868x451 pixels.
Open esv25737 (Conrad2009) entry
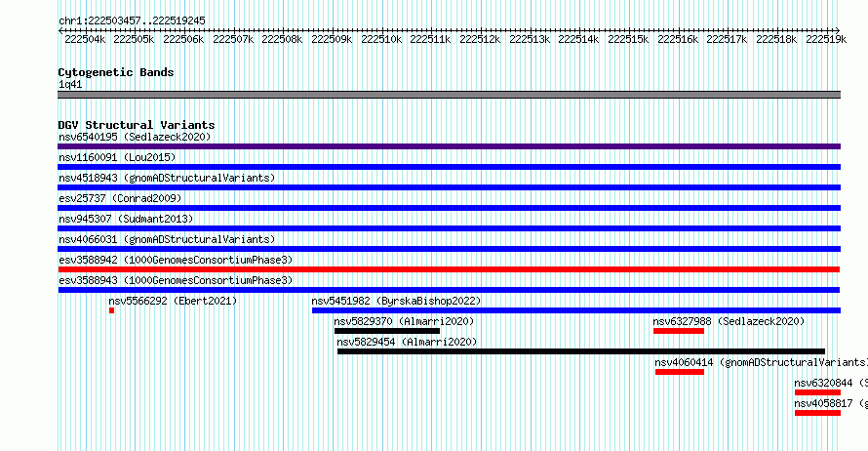(x=120, y=198)
